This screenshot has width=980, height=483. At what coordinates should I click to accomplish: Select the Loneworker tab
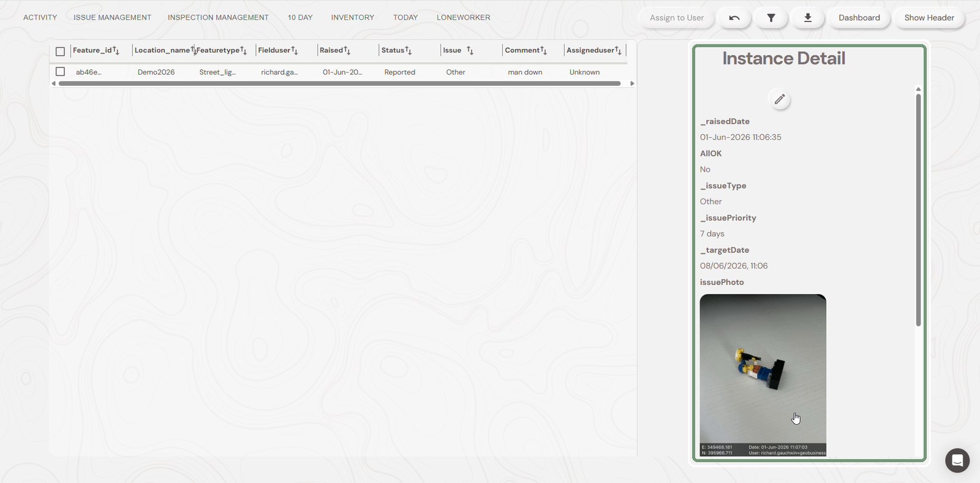point(464,18)
